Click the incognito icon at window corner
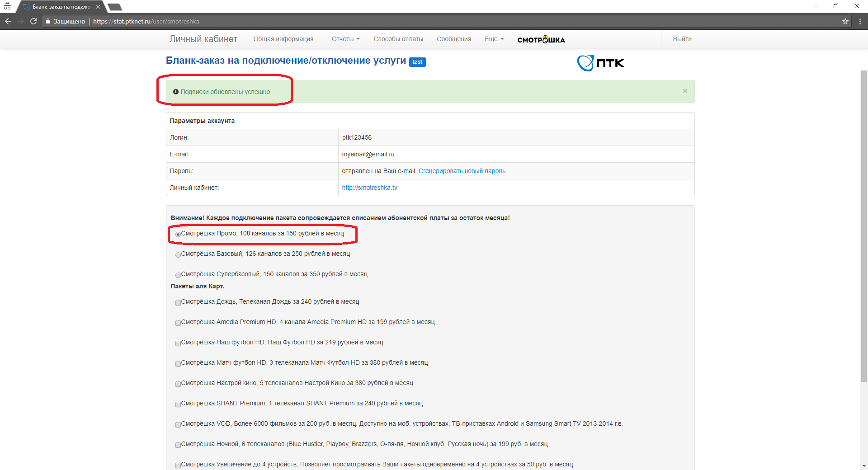 pyautogui.click(x=7, y=6)
